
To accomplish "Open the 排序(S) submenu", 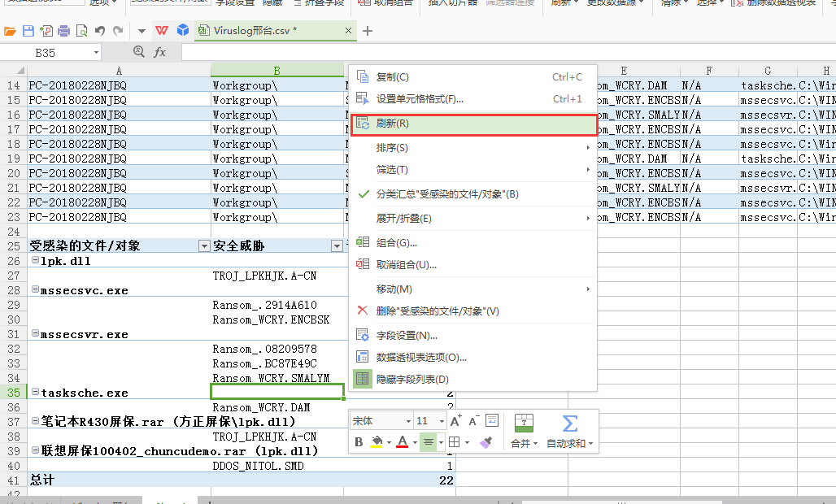I will point(472,148).
